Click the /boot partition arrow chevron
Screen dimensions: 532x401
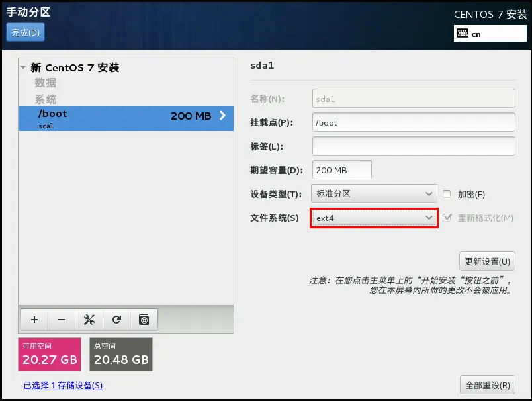tap(222, 116)
